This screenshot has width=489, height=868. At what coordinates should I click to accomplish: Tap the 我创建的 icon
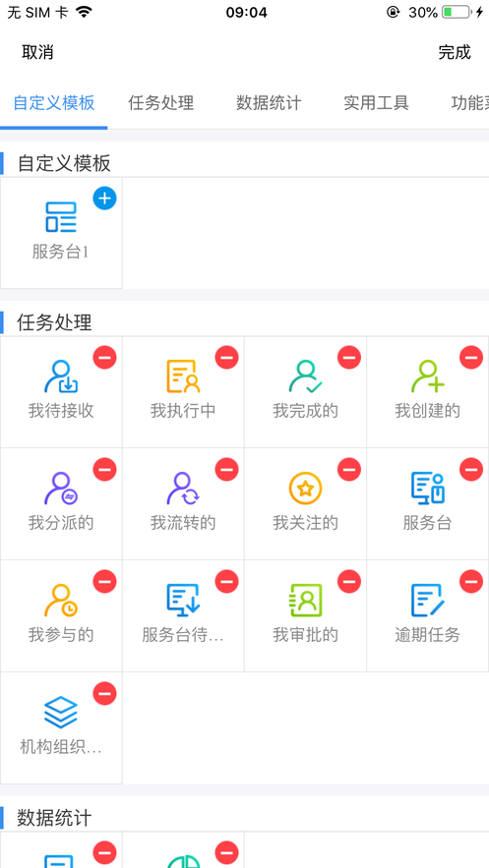(428, 376)
